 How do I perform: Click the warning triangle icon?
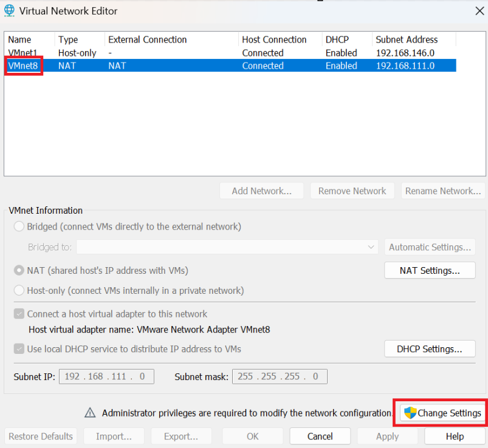91,413
